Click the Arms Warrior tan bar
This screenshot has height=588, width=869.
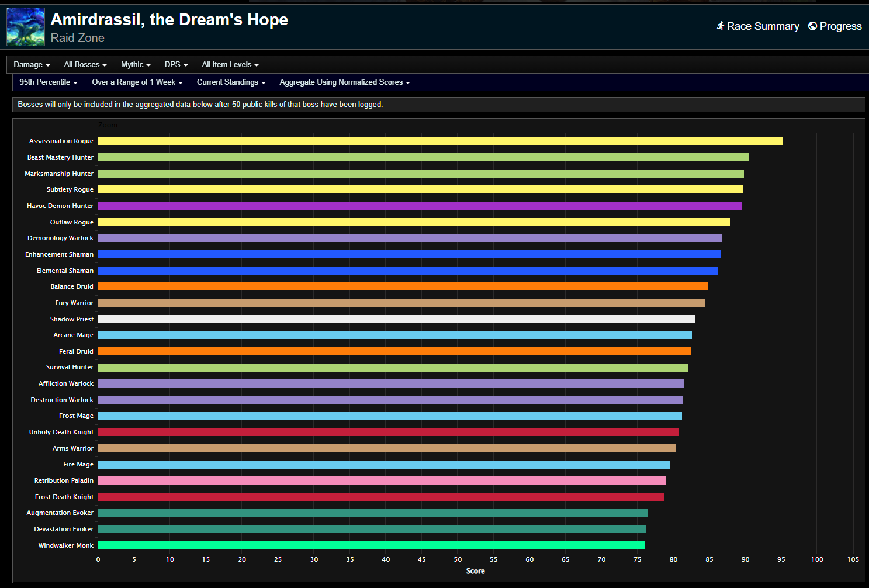click(387, 448)
